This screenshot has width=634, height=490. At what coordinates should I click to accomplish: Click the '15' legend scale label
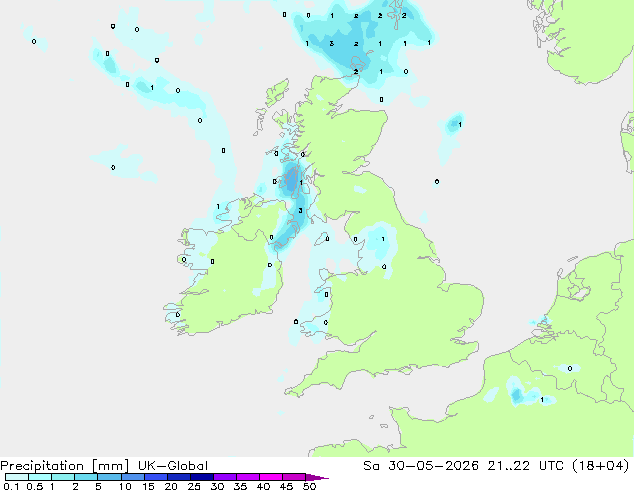click(x=148, y=486)
